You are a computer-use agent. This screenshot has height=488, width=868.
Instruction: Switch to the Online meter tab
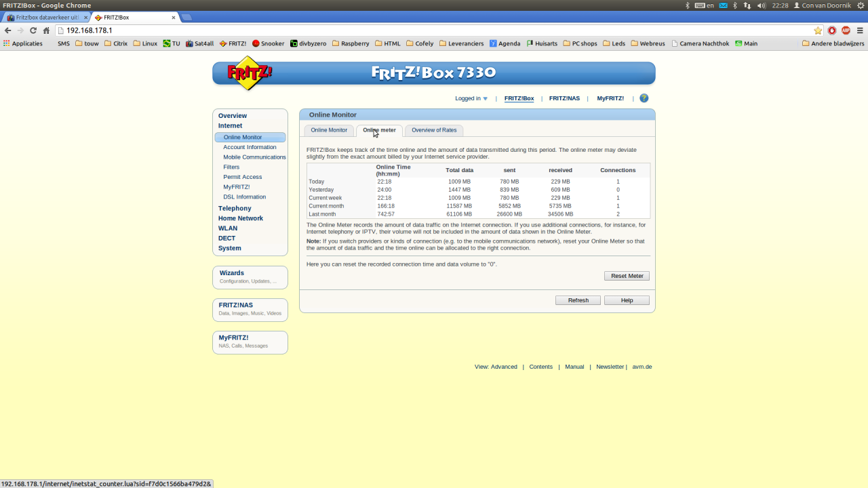(x=379, y=130)
